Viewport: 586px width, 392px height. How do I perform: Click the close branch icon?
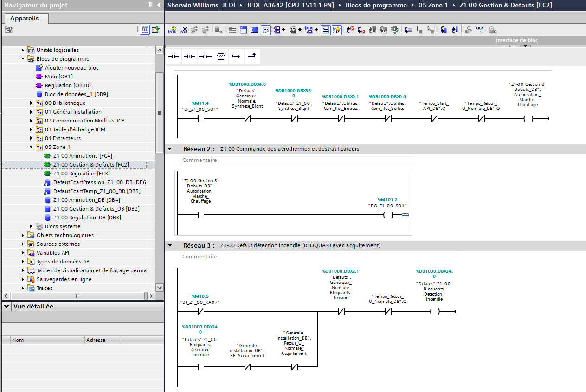(251, 57)
